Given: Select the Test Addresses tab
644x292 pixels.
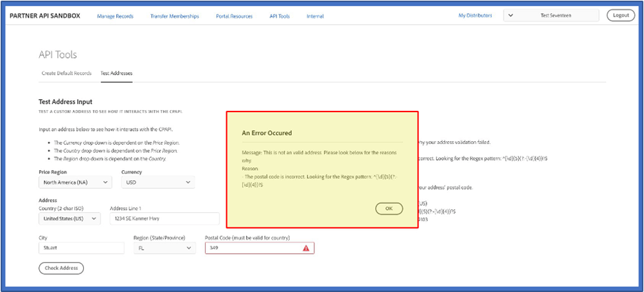Looking at the screenshot, I should point(116,73).
